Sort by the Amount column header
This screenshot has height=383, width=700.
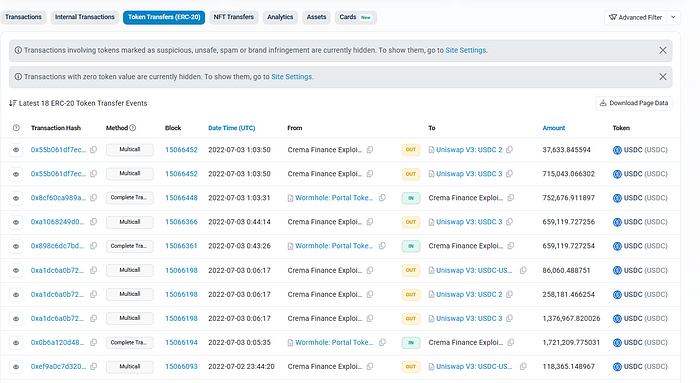tap(554, 128)
